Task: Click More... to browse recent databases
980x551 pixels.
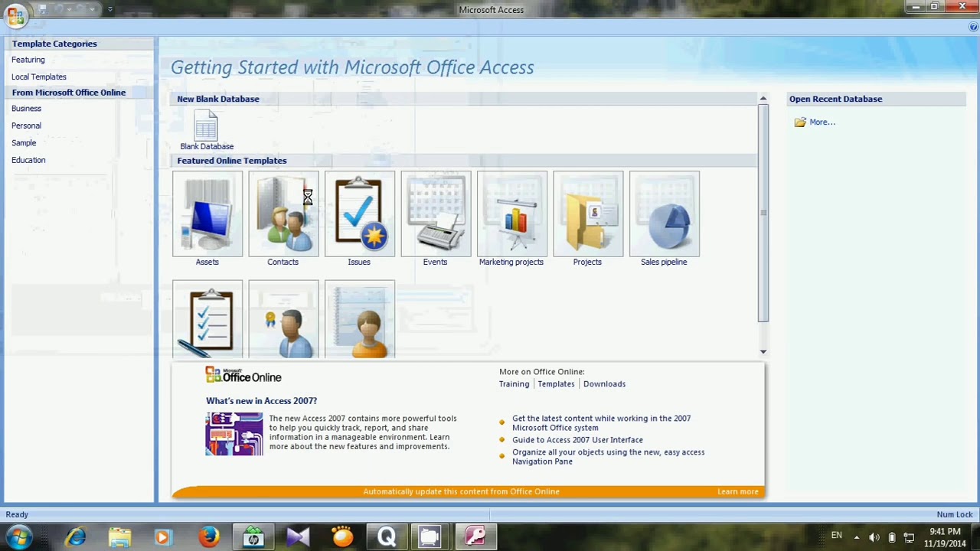Action: pos(822,122)
